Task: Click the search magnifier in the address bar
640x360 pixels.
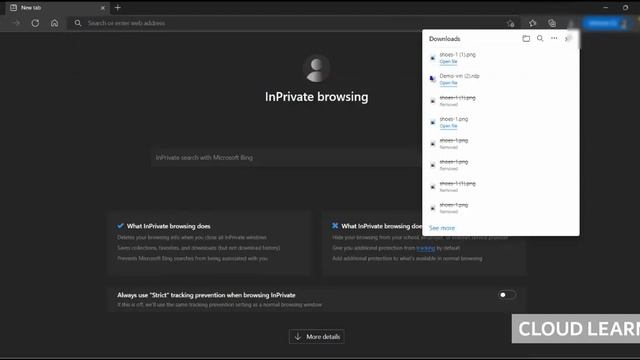Action: pyautogui.click(x=78, y=23)
